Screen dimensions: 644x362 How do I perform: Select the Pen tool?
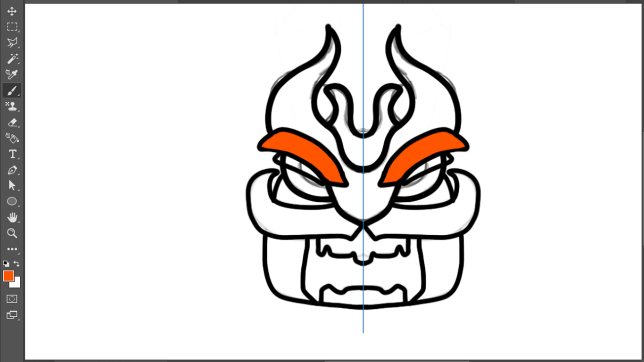tap(12, 170)
